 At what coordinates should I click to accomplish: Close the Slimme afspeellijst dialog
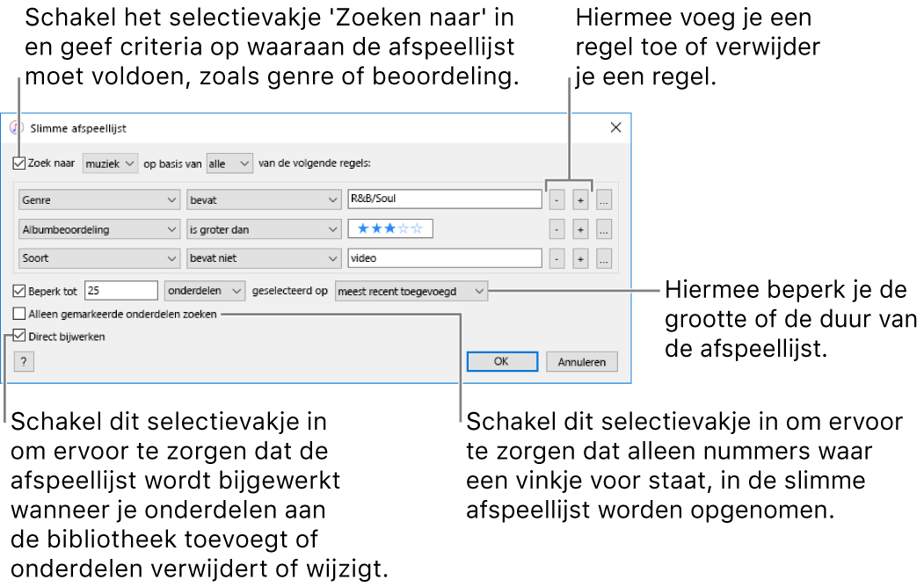[615, 127]
